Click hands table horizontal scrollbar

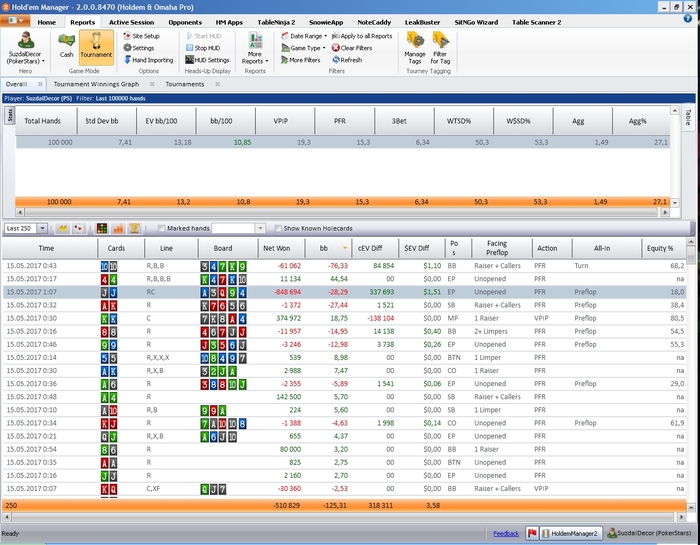pyautogui.click(x=343, y=517)
